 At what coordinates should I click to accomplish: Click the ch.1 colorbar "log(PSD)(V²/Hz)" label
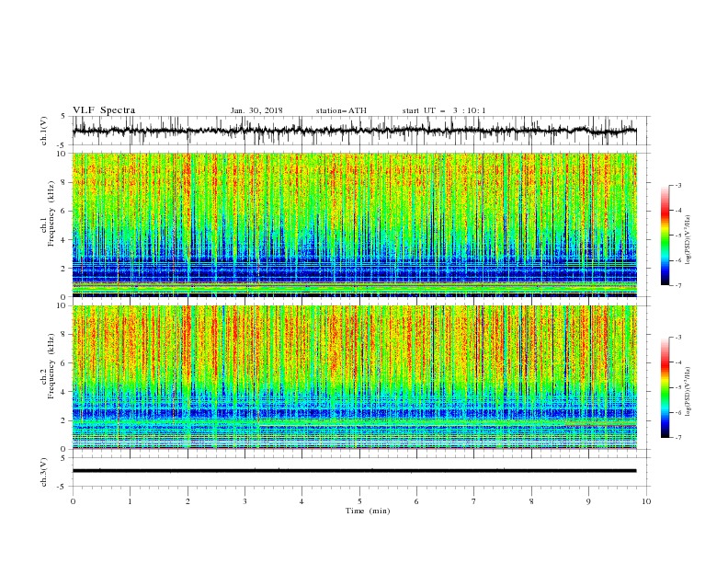688,240
